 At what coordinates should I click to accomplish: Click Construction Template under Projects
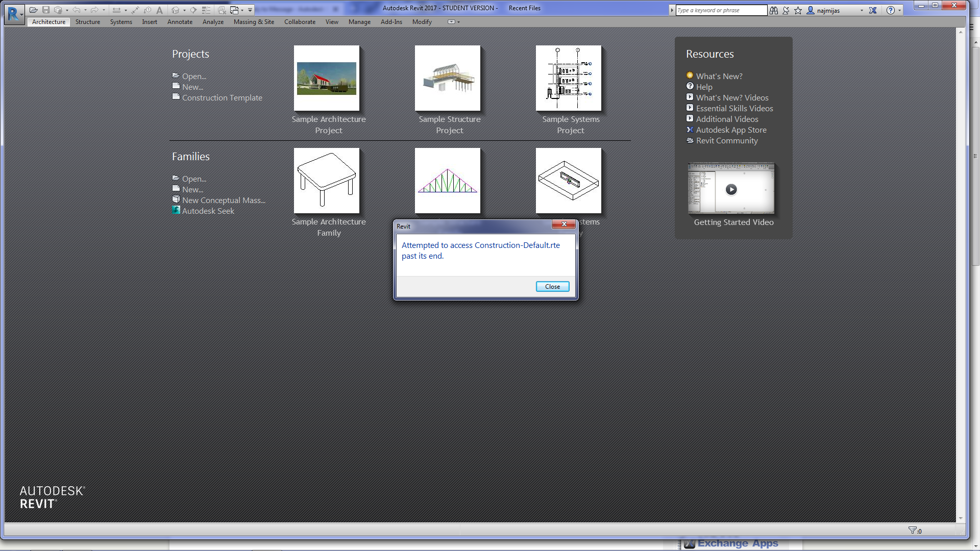pyautogui.click(x=222, y=97)
